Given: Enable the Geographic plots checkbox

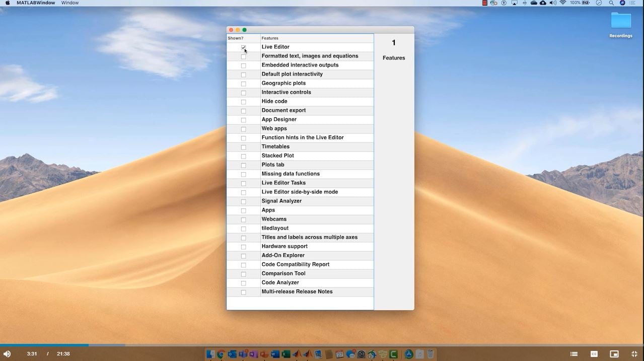Looking at the screenshot, I should tap(243, 84).
